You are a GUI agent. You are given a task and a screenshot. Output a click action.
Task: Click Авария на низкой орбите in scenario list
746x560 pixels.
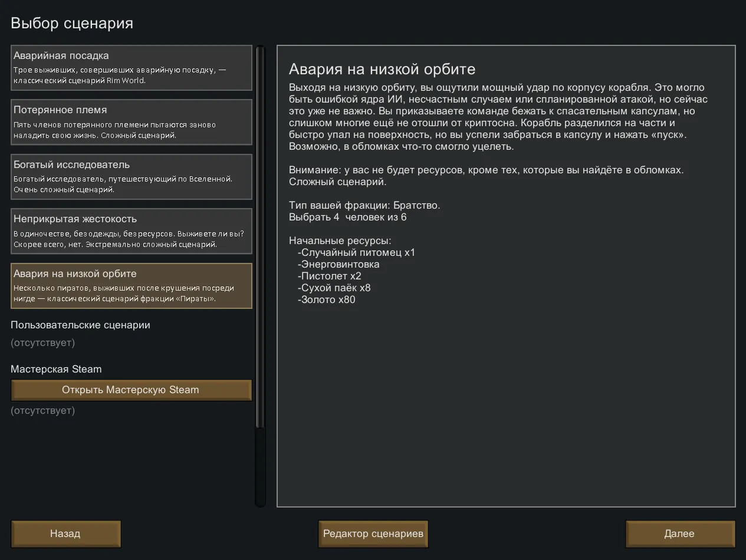coord(131,286)
